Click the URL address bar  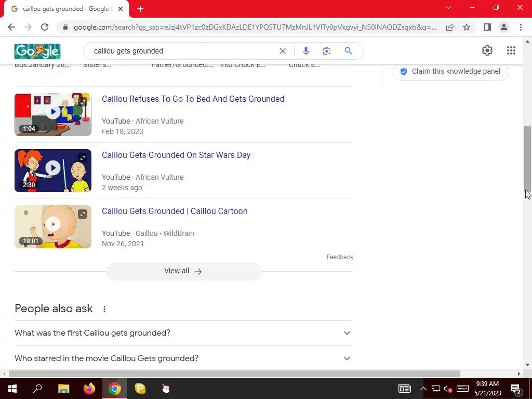[255, 27]
